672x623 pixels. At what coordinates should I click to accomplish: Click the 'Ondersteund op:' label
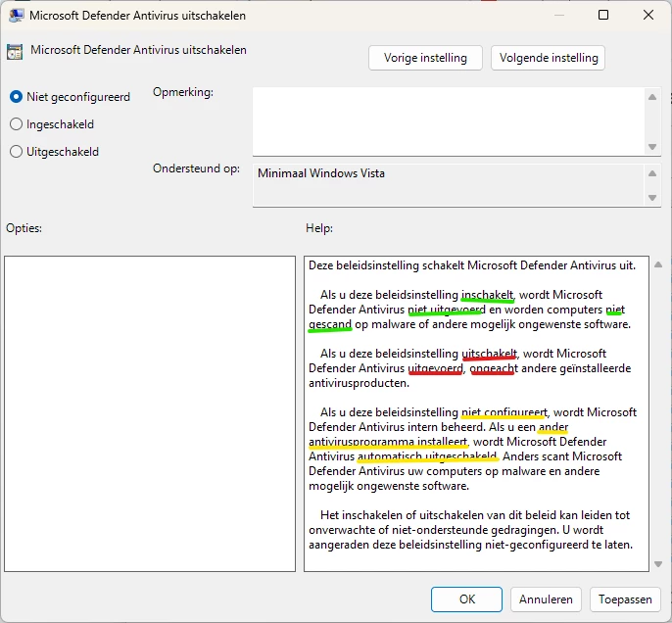(196, 168)
